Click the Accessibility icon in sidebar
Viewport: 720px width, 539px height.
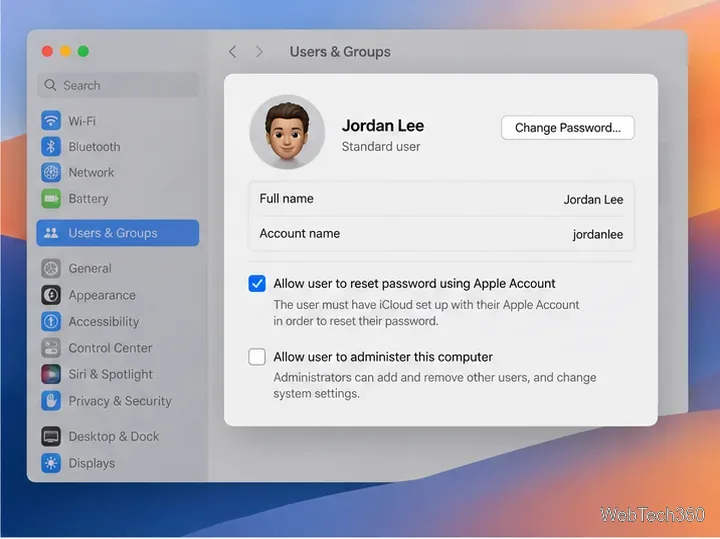coord(51,321)
